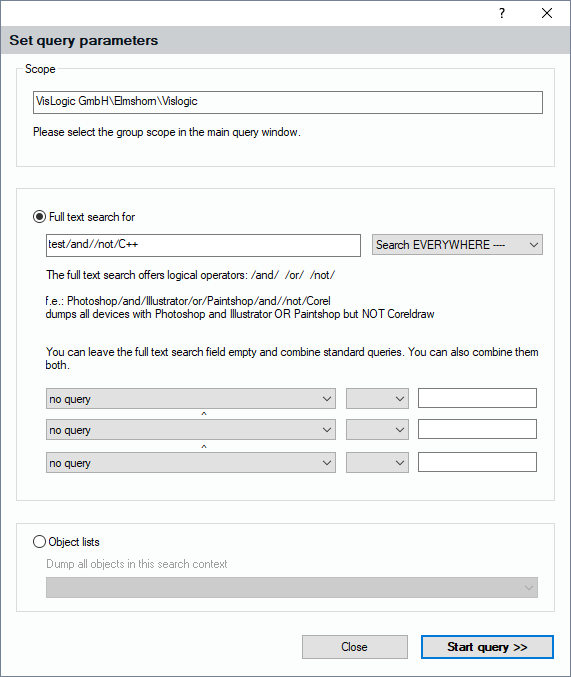The height and width of the screenshot is (677, 571).
Task: Click the 'Dump all objects in this search context' label
Action: (136, 564)
